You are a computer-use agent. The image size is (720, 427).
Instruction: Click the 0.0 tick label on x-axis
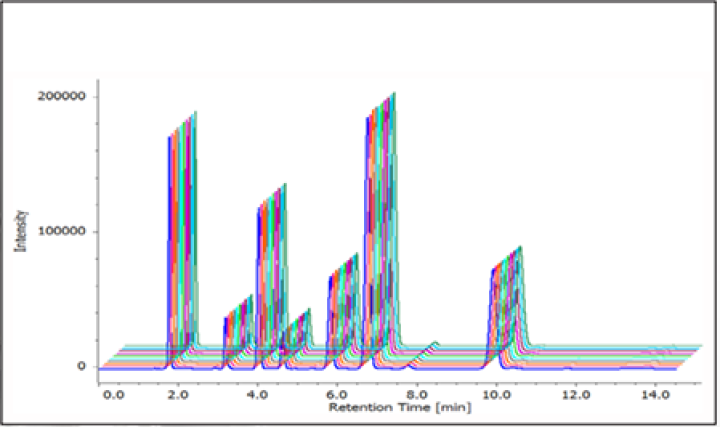(113, 393)
